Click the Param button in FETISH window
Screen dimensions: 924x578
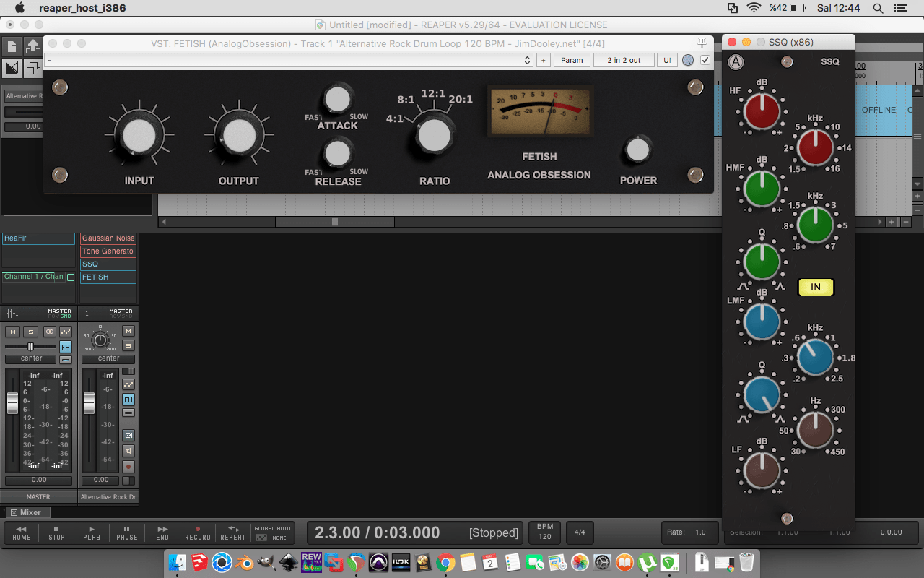pos(572,60)
